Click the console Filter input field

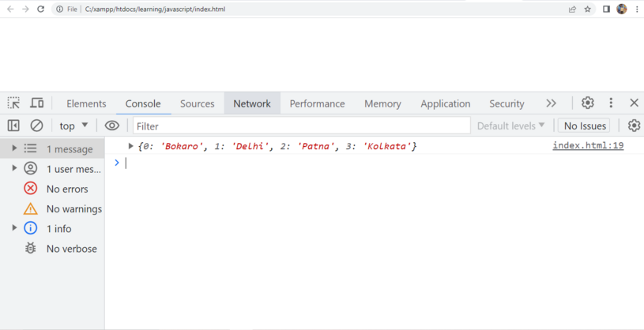tap(300, 126)
